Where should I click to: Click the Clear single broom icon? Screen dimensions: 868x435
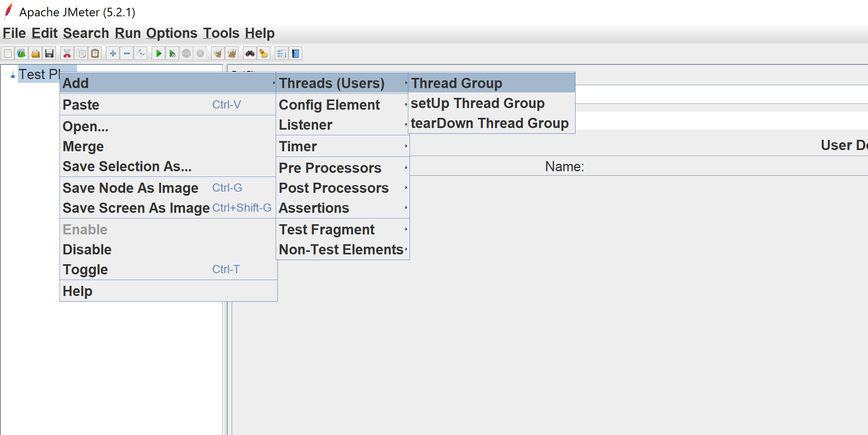(x=218, y=53)
